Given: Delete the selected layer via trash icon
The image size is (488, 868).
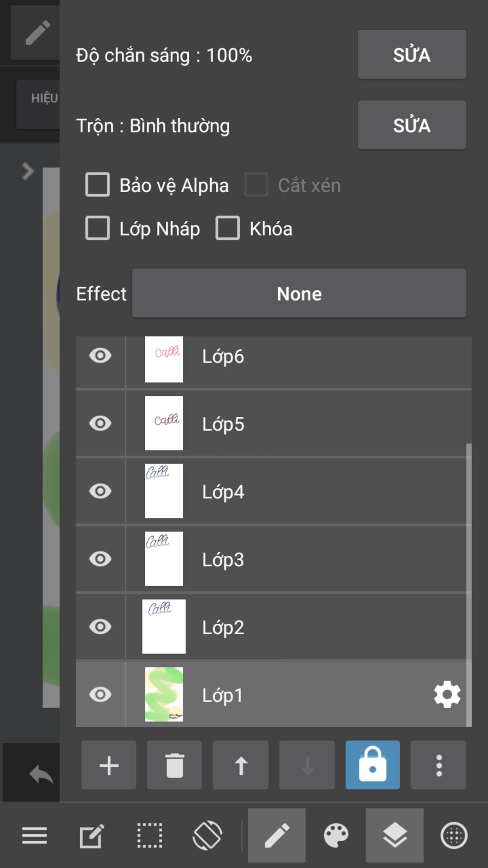Looking at the screenshot, I should (x=174, y=765).
